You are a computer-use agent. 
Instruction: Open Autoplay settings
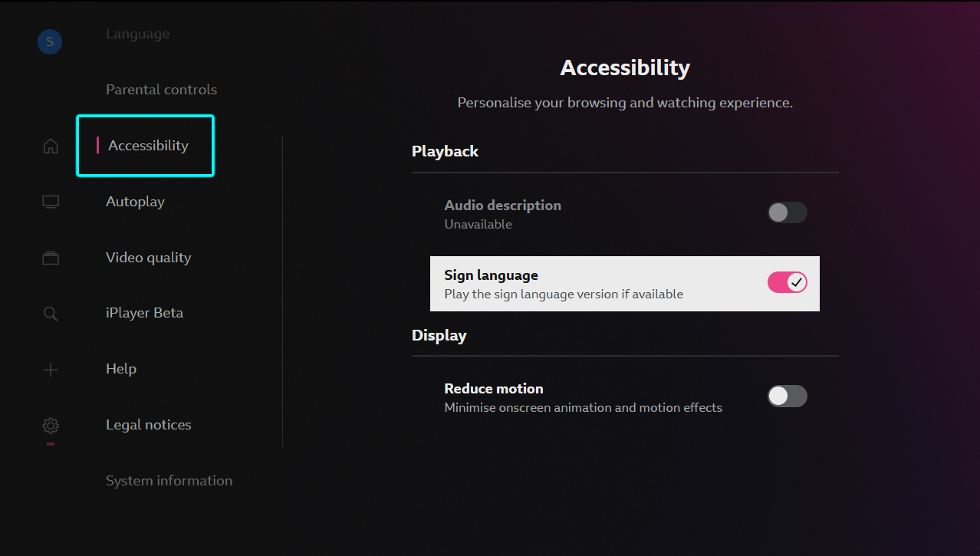tap(135, 201)
